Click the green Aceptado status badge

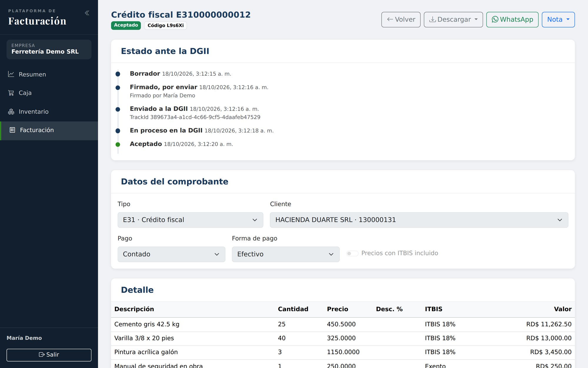tap(126, 25)
